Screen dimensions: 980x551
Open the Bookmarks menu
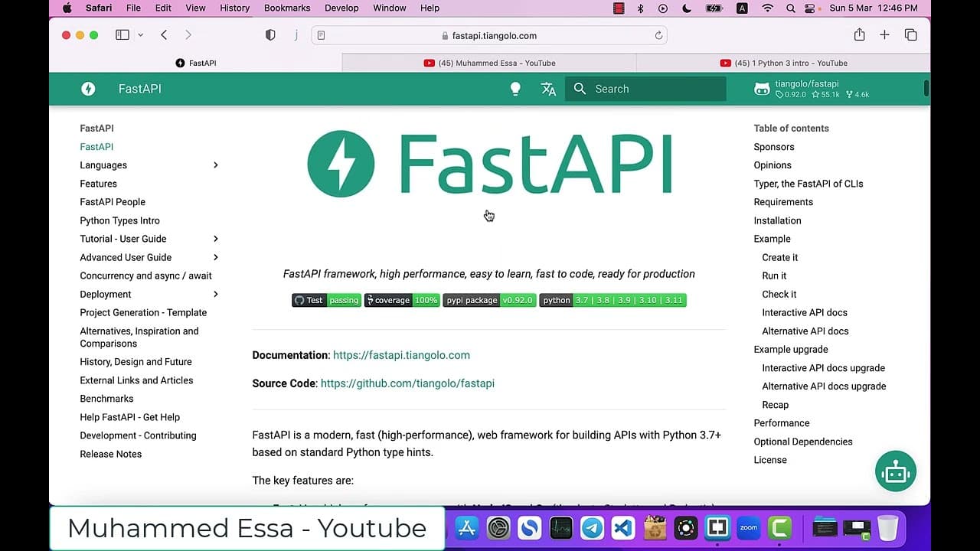click(287, 8)
